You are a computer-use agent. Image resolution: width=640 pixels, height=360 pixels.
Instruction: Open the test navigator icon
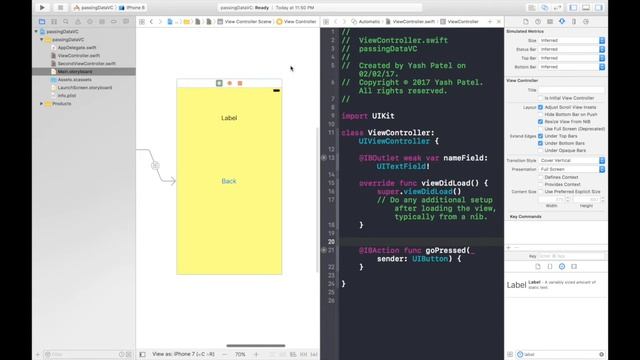click(90, 22)
